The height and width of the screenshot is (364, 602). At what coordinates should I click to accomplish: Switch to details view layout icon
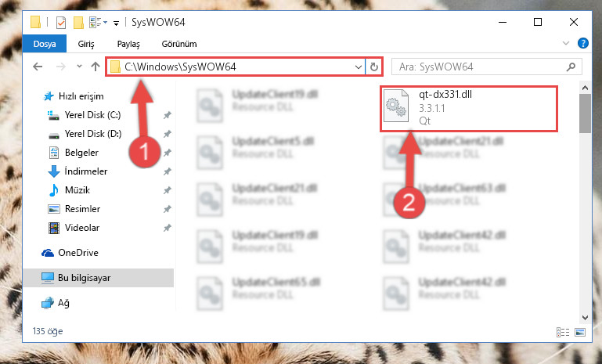(563, 332)
